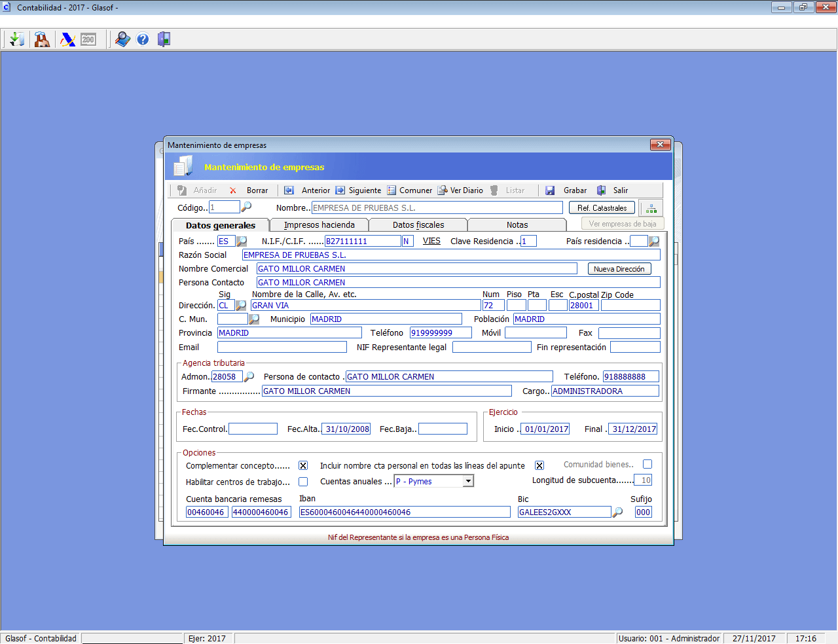Click the VIES link
Screen dimensions: 838x644
pyautogui.click(x=431, y=241)
